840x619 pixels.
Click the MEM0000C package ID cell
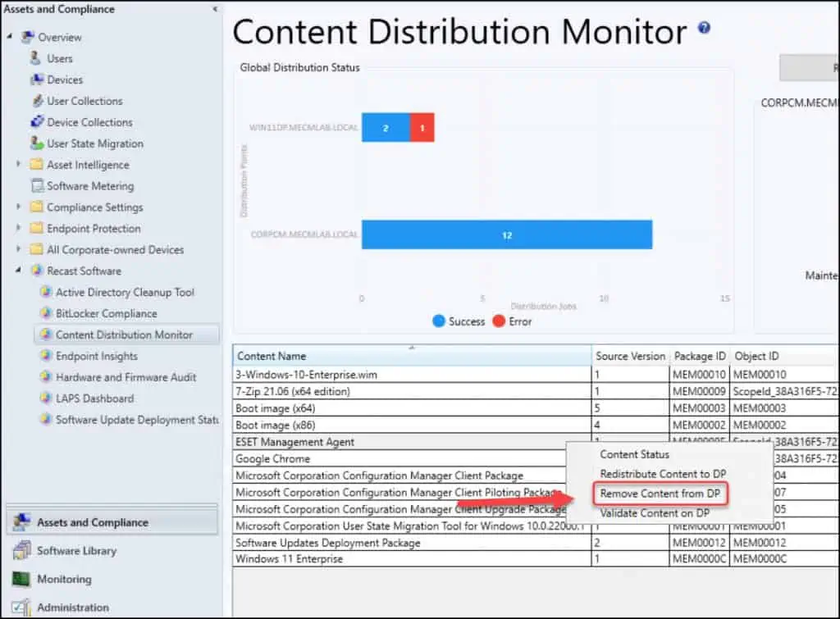point(699,558)
